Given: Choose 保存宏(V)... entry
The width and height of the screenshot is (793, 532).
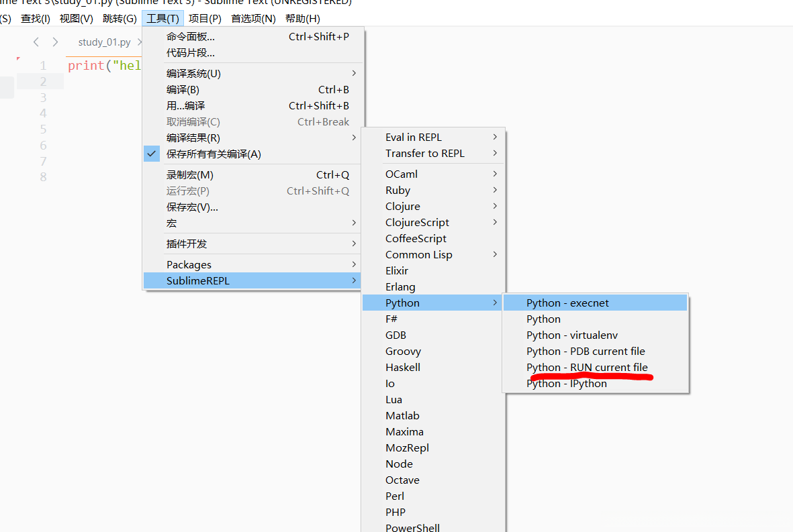Looking at the screenshot, I should 252,207.
